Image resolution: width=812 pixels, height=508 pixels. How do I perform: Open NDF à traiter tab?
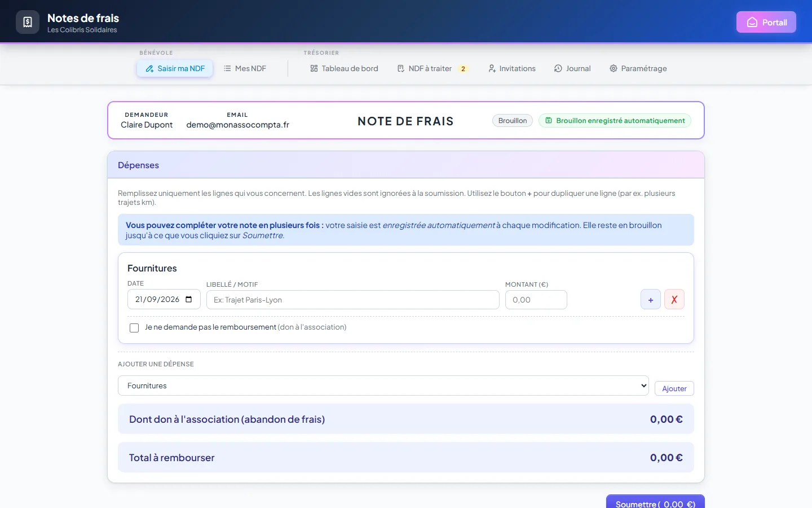coord(433,68)
